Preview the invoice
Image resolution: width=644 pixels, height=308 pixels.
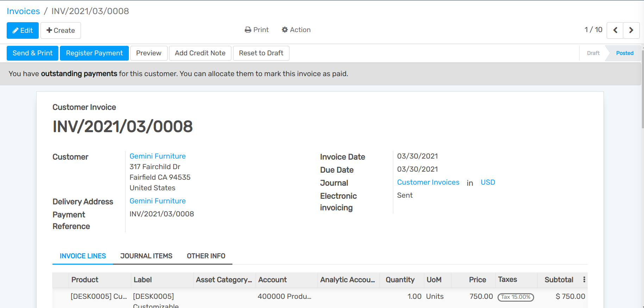click(x=149, y=53)
